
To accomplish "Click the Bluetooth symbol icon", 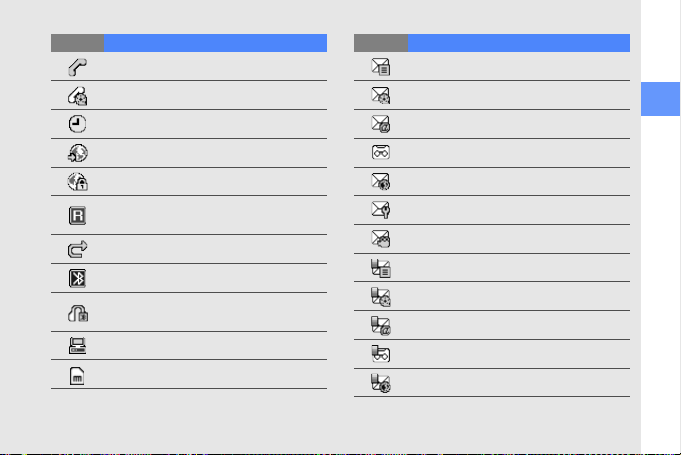I will (x=77, y=279).
